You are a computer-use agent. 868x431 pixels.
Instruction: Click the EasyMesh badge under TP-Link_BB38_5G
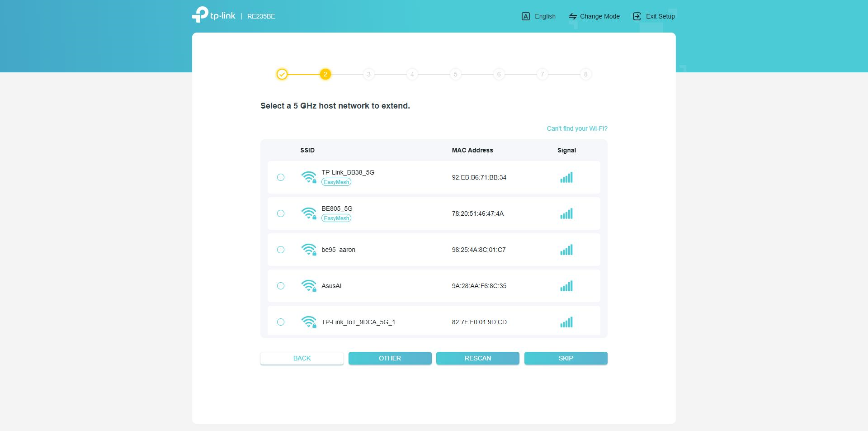click(x=336, y=182)
